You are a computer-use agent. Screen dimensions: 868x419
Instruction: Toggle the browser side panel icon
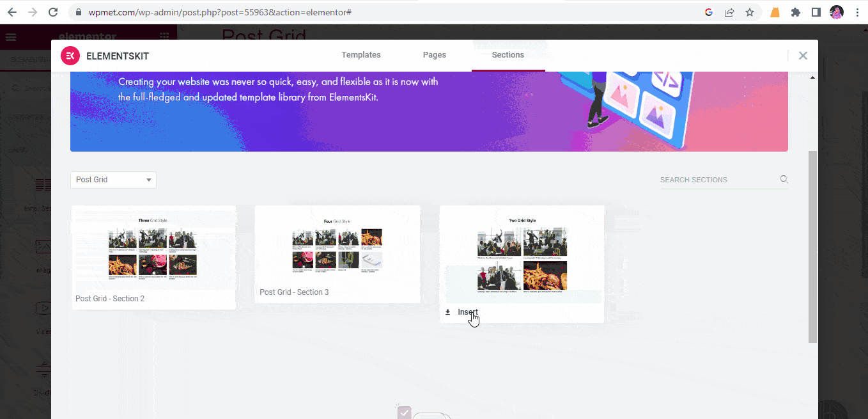click(x=816, y=12)
